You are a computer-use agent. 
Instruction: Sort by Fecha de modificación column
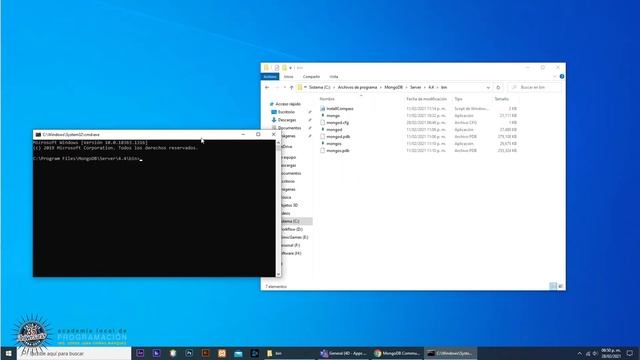pyautogui.click(x=427, y=99)
